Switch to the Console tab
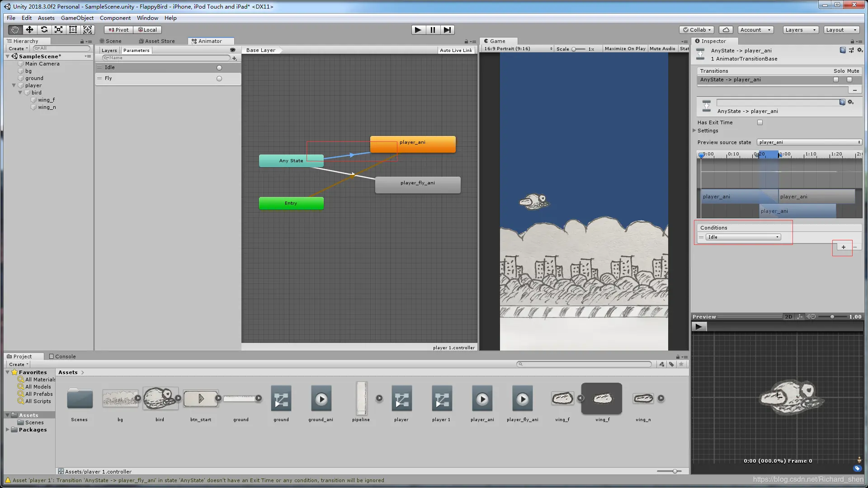The width and height of the screenshot is (868, 488). coord(62,357)
